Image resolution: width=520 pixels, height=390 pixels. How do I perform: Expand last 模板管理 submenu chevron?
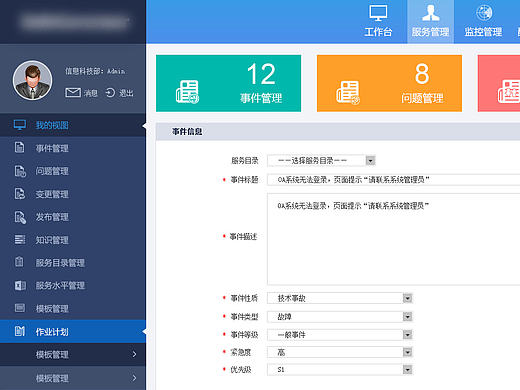[134, 378]
